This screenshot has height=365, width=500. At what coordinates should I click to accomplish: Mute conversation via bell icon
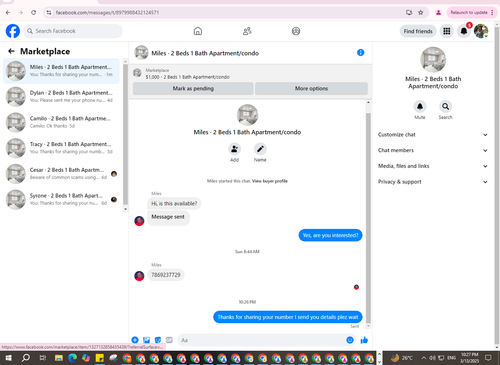[x=420, y=106]
